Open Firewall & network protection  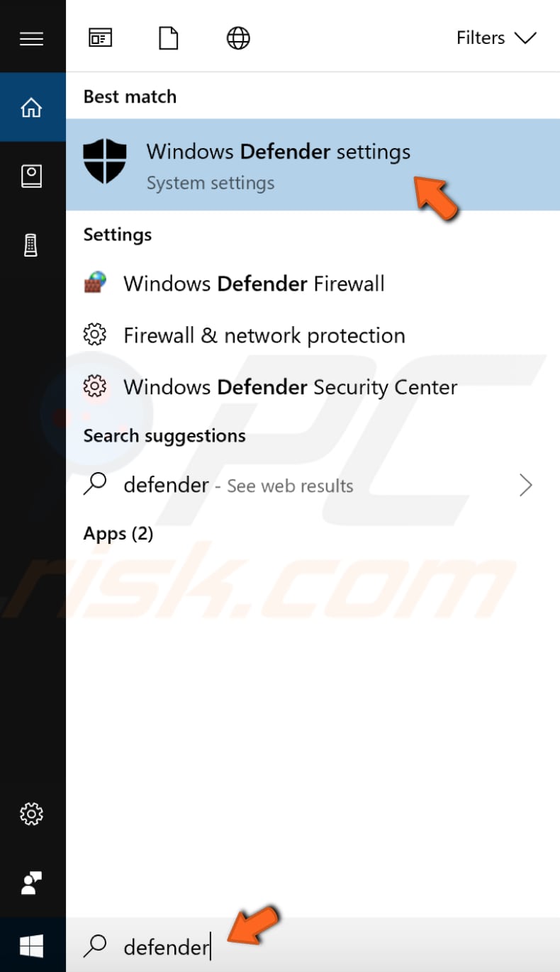coord(264,335)
